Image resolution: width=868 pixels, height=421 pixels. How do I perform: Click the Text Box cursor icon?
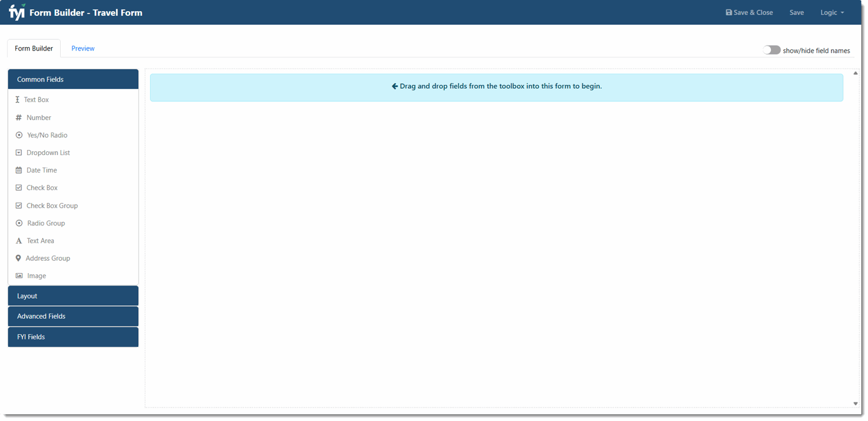pyautogui.click(x=17, y=99)
